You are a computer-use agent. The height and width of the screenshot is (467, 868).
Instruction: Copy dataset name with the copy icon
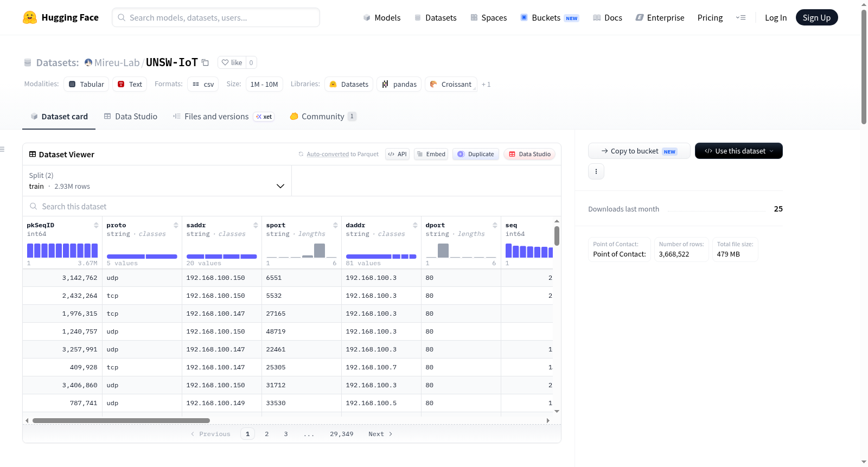point(205,62)
